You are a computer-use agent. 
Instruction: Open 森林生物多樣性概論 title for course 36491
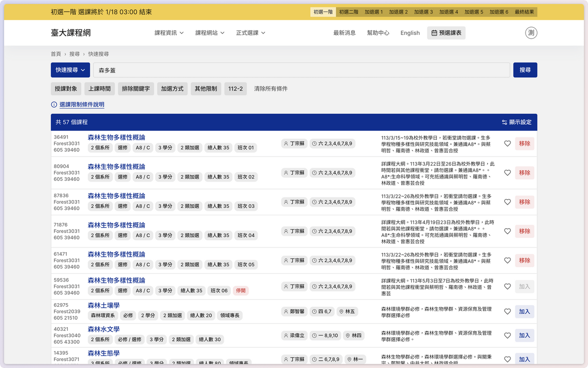[x=117, y=138]
